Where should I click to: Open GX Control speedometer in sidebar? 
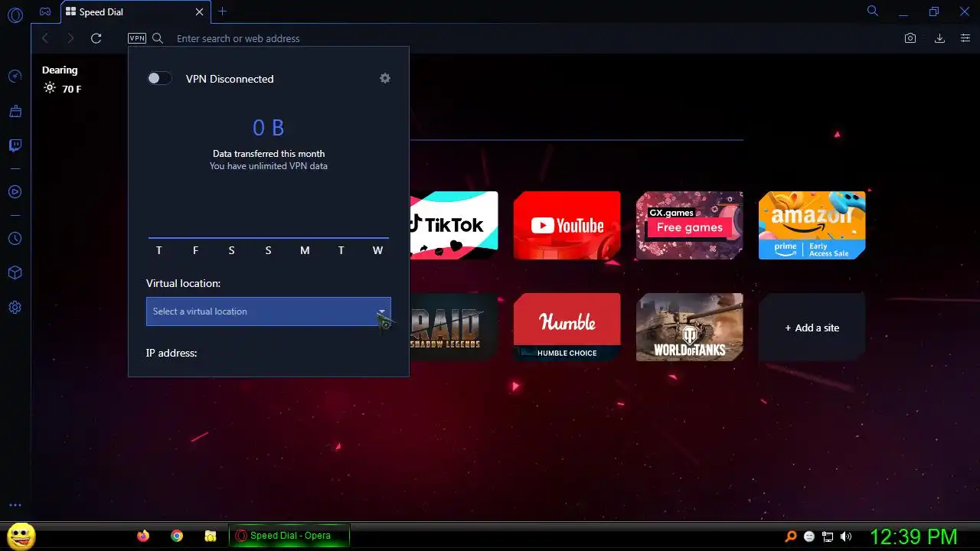tap(15, 76)
